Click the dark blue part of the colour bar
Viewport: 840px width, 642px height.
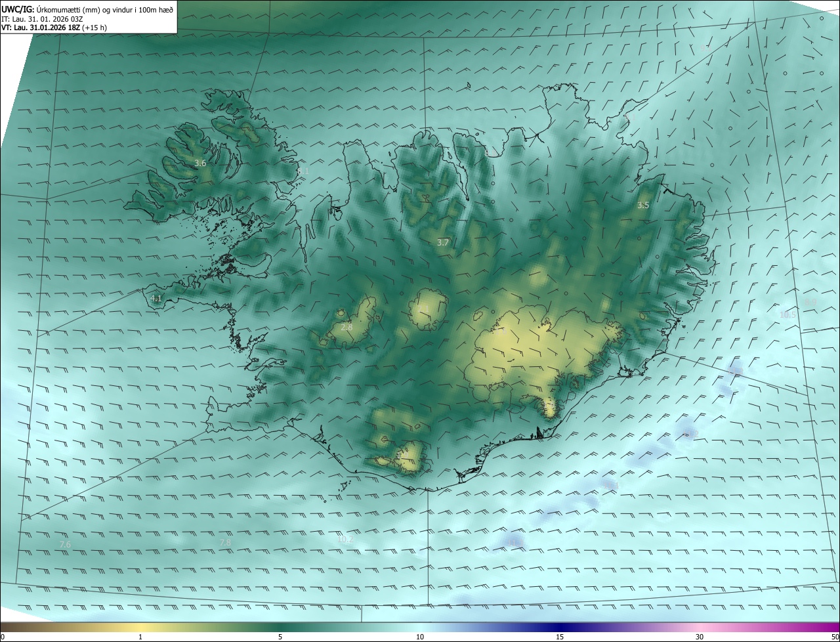(561, 627)
